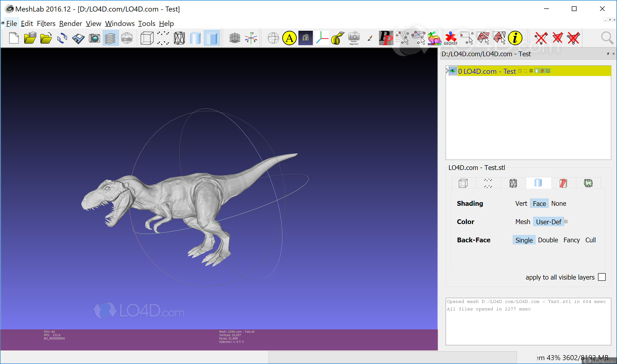Switch to the points tab in render panel
Image resolution: width=617 pixels, height=364 pixels.
488,183
